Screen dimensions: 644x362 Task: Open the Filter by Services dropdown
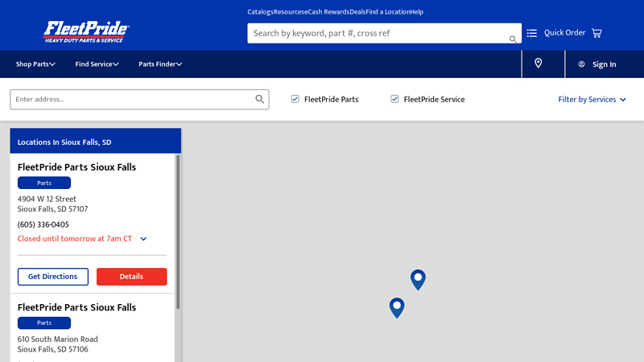(592, 100)
